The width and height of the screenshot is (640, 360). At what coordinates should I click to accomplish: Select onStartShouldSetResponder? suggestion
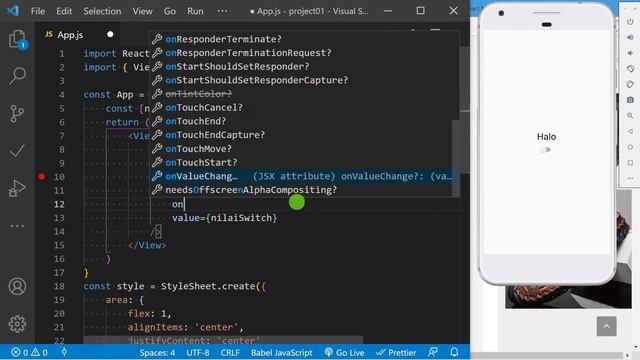tap(301, 67)
